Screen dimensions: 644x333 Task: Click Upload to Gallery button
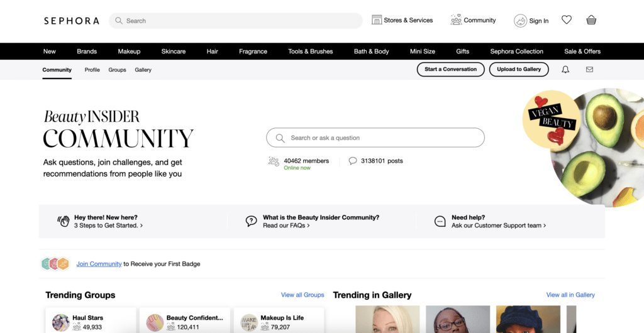[519, 69]
